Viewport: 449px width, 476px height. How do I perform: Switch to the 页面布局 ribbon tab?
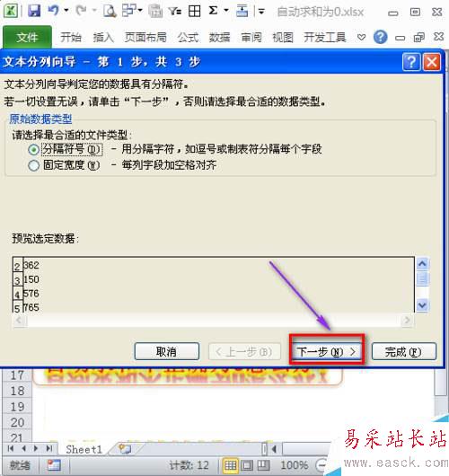tap(145, 38)
